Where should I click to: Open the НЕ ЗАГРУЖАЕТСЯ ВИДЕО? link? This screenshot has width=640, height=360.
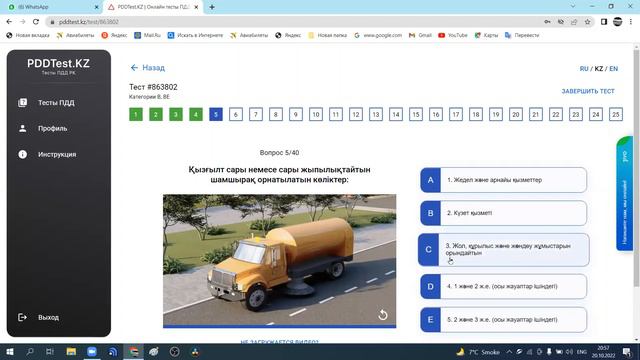pos(280,342)
